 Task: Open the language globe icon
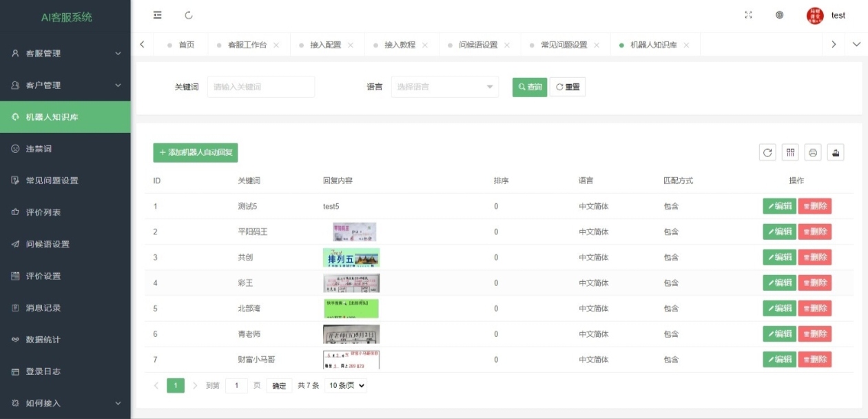(780, 15)
